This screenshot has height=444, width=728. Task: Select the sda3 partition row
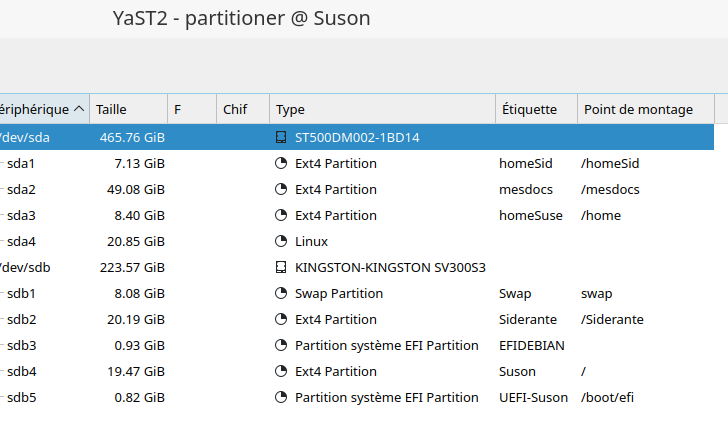click(x=21, y=215)
